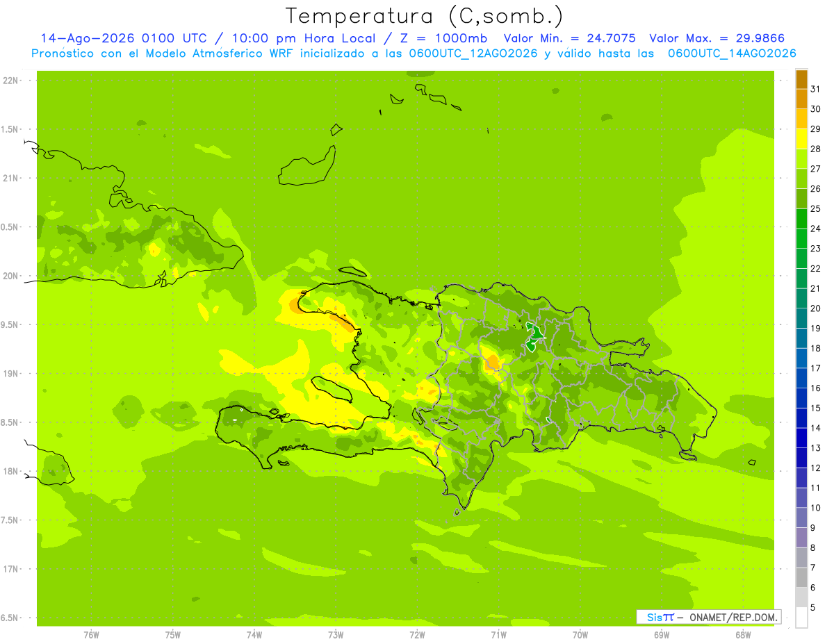Click the "74W" longitude label
Screen dimensions: 834x644
(254, 635)
